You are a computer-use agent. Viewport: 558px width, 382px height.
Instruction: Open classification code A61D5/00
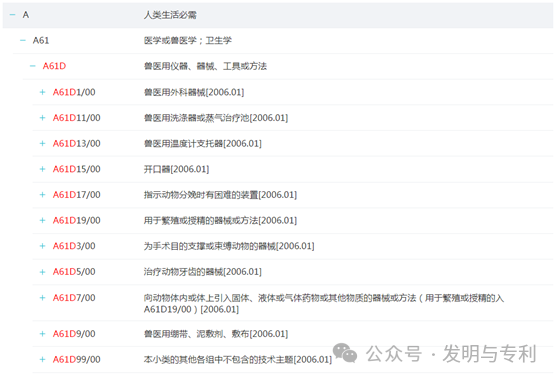[x=74, y=272]
